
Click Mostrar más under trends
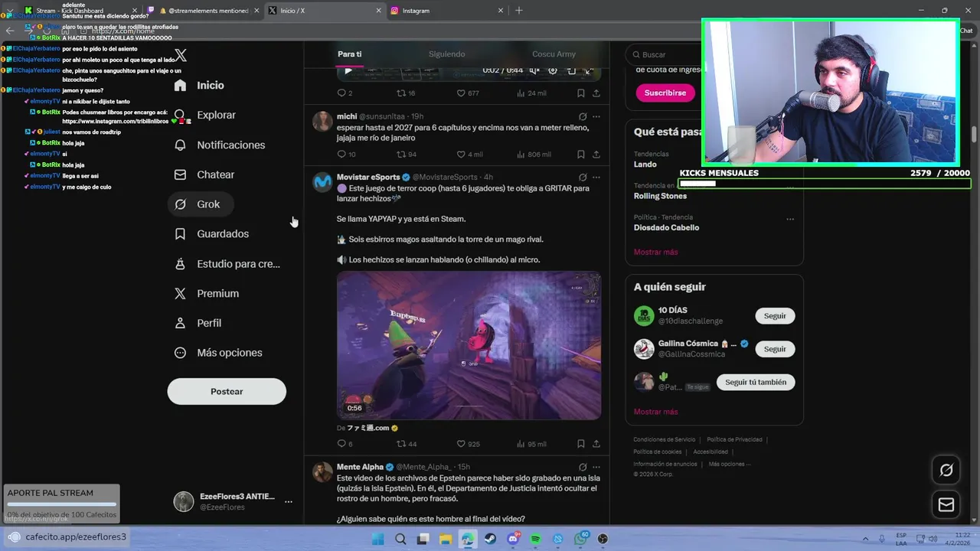[655, 252]
